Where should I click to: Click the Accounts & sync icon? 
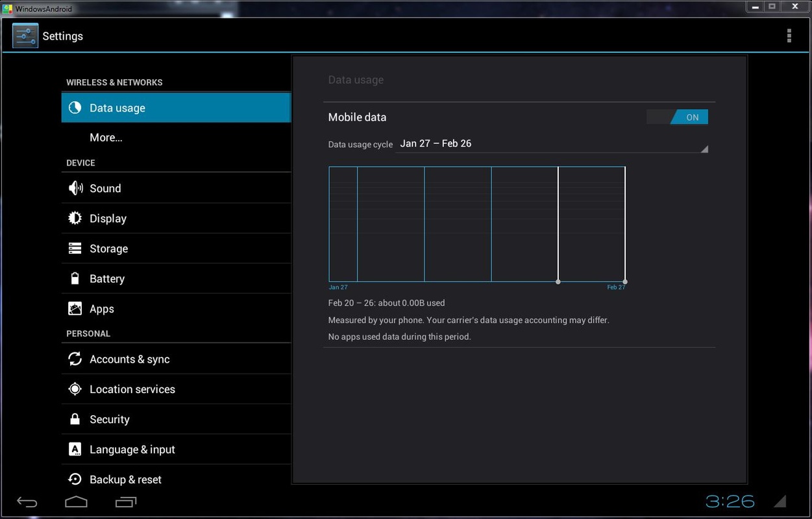click(75, 359)
